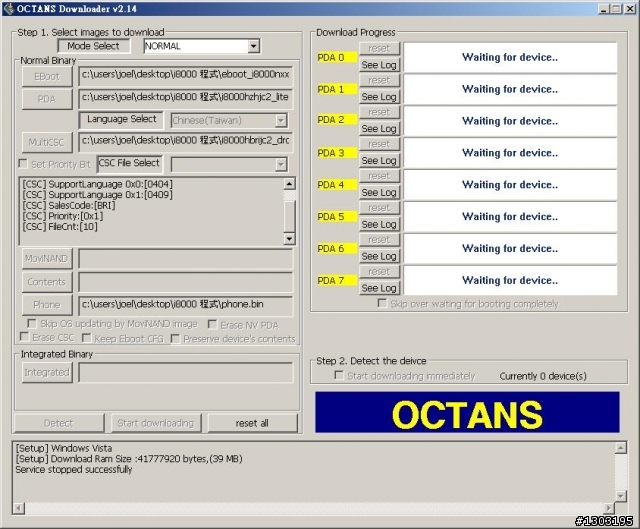Click the Integrated binary button
The image size is (640, 529).
pyautogui.click(x=47, y=372)
